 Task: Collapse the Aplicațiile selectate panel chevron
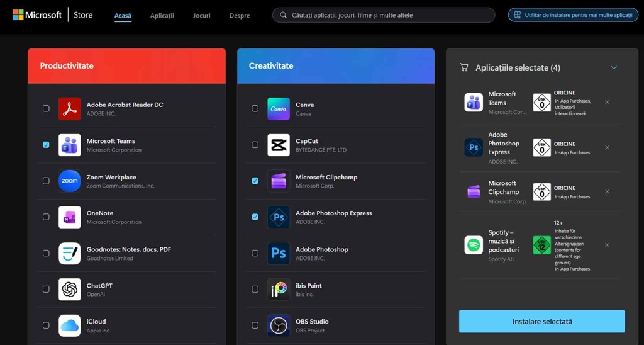coord(614,68)
